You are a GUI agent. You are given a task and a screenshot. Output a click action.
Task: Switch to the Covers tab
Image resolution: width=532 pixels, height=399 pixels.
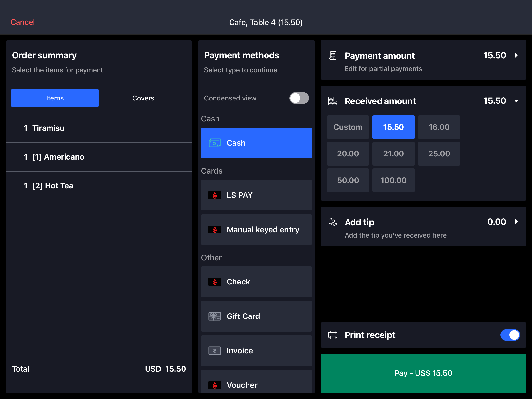point(143,98)
